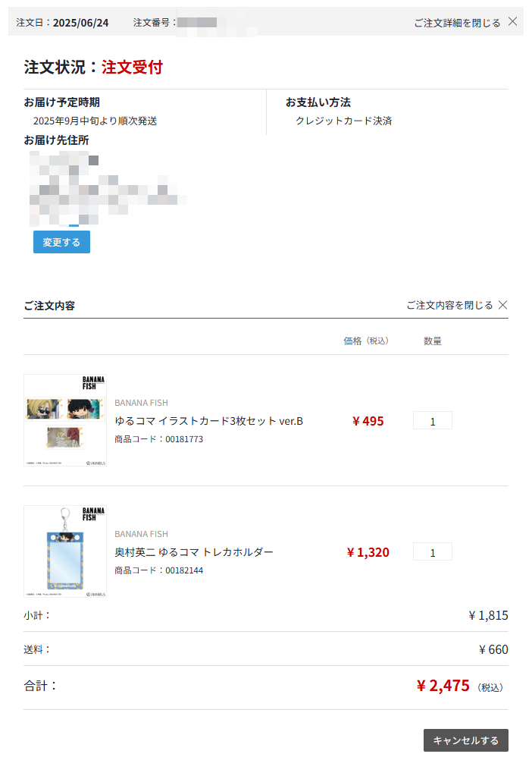532x757 pixels.
Task: Click quantity field for the illustration card set
Action: (432, 420)
